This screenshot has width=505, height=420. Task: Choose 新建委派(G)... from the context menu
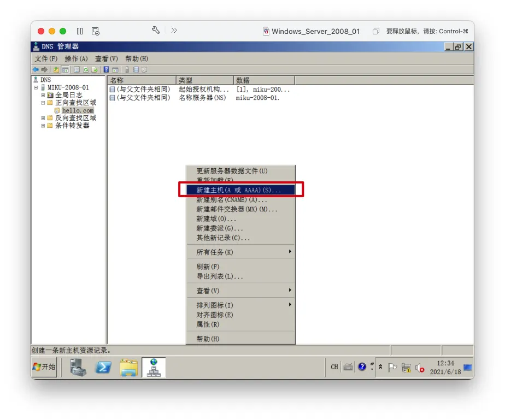click(240, 228)
